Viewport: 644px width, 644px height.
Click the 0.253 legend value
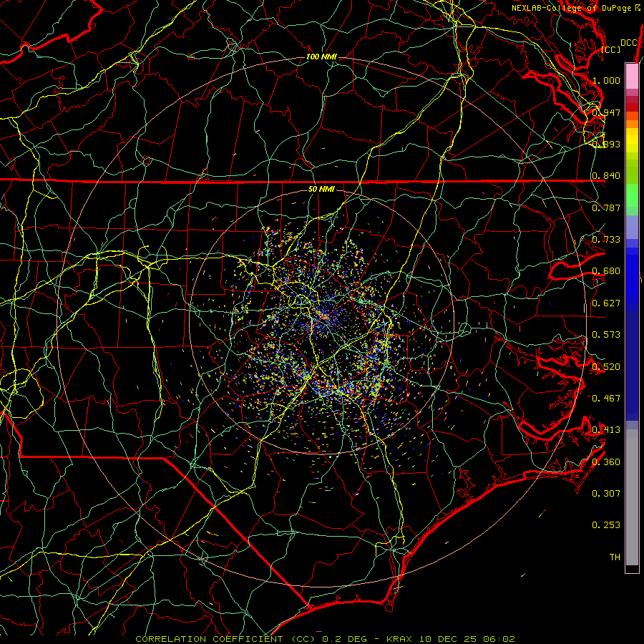[x=606, y=525]
